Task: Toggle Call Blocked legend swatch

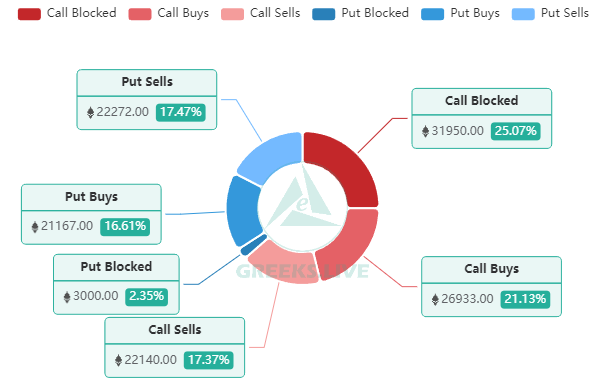Action: point(29,14)
